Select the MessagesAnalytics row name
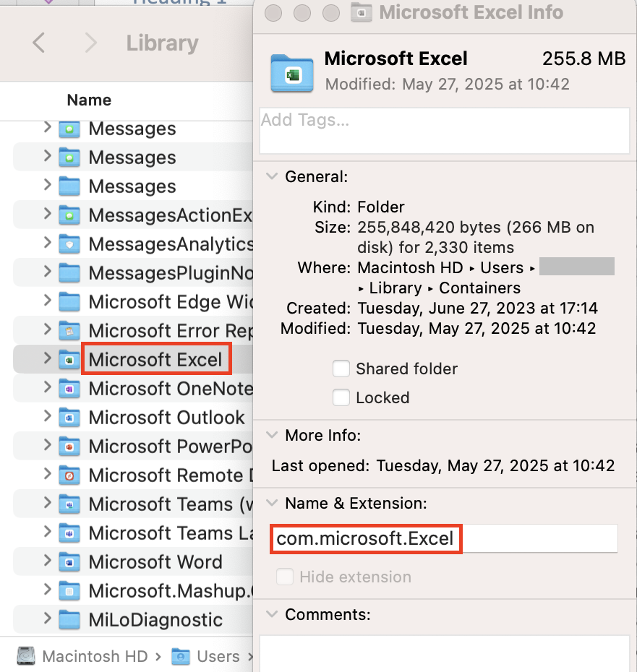Screen dimensions: 637x672 (171, 244)
